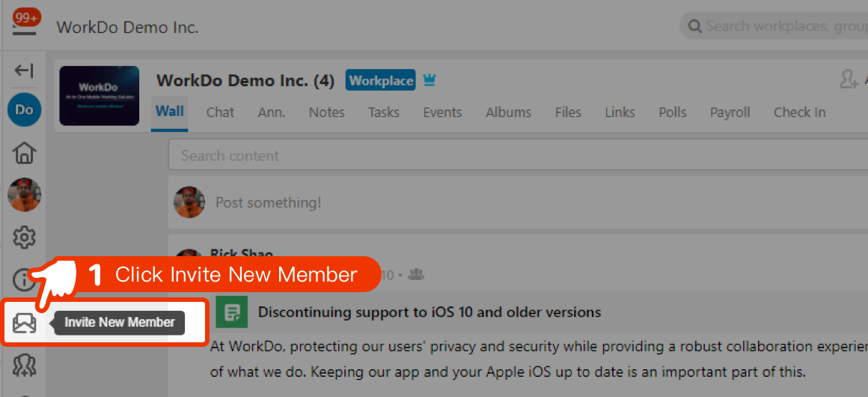Open the Check In tab
This screenshot has width=868, height=397.
pos(799,112)
